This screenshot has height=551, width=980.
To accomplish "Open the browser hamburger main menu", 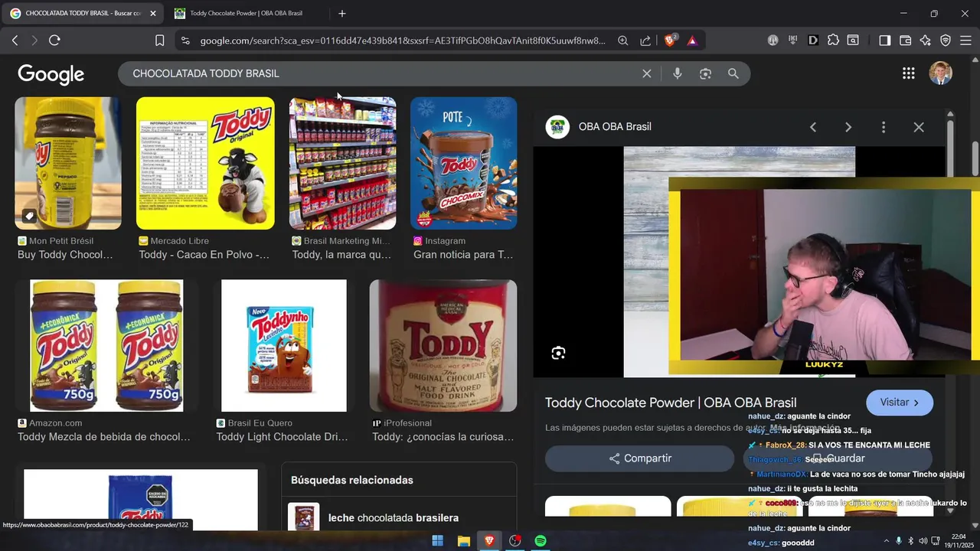I will [965, 41].
